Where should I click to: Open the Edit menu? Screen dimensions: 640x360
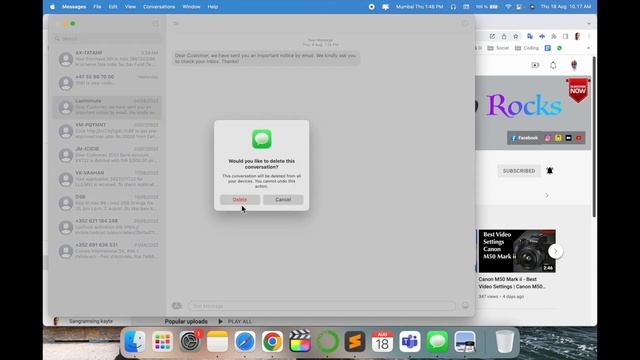pos(113,7)
